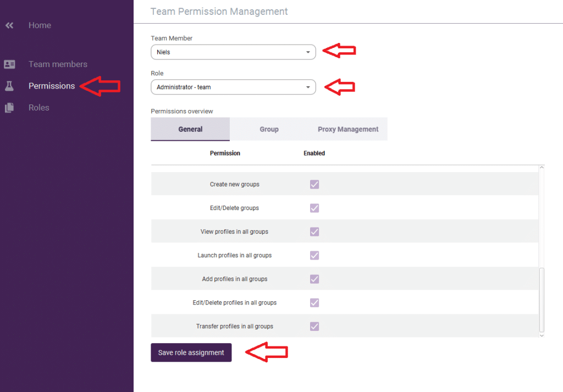Navigate to Home in the sidebar
This screenshot has width=563, height=392.
(39, 25)
